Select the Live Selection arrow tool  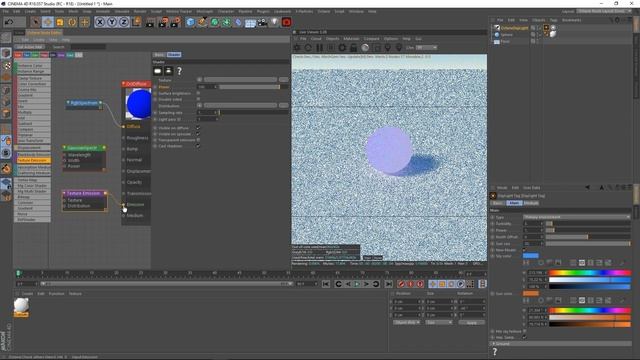(36, 22)
